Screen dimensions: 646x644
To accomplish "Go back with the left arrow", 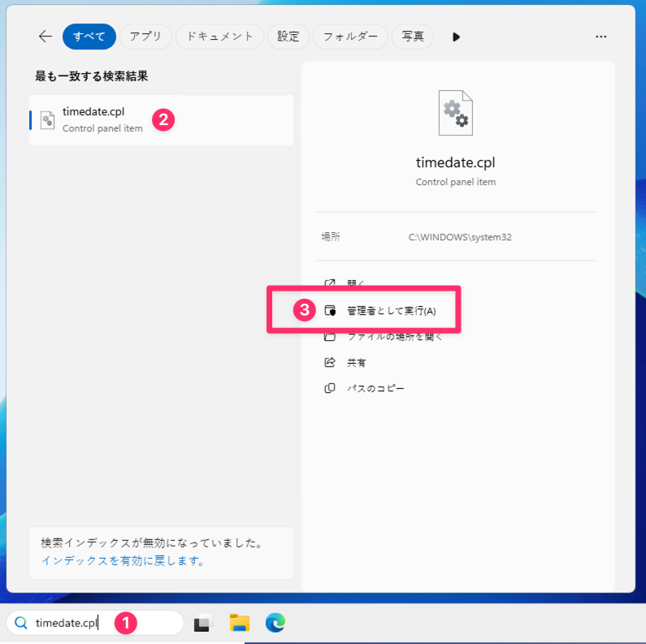I will (46, 37).
